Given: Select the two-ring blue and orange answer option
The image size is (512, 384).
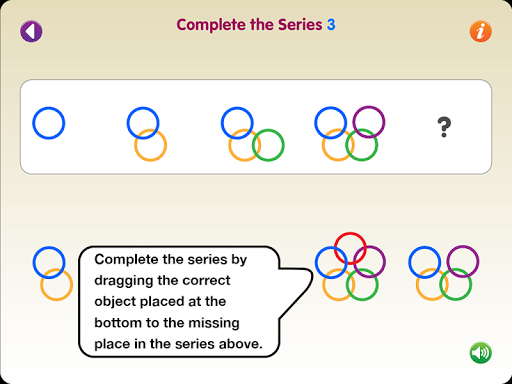Looking at the screenshot, I should tap(53, 274).
